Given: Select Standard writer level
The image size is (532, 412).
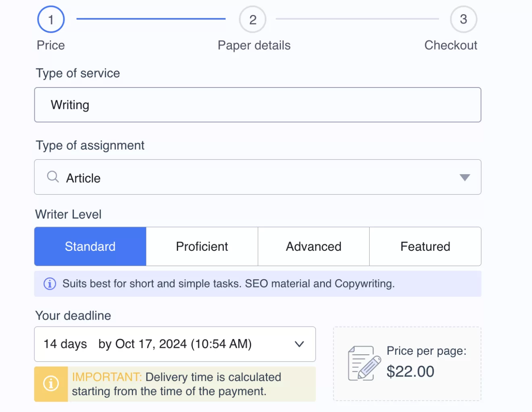Looking at the screenshot, I should (90, 246).
